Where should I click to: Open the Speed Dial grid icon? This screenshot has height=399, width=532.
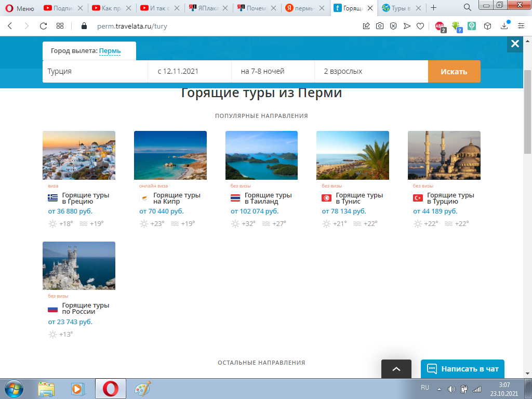(x=60, y=26)
